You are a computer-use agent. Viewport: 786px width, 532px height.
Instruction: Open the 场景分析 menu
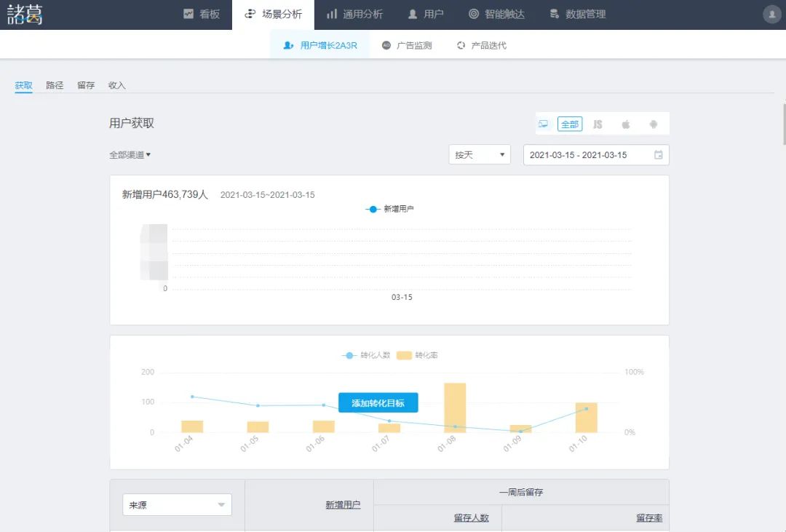coord(273,15)
